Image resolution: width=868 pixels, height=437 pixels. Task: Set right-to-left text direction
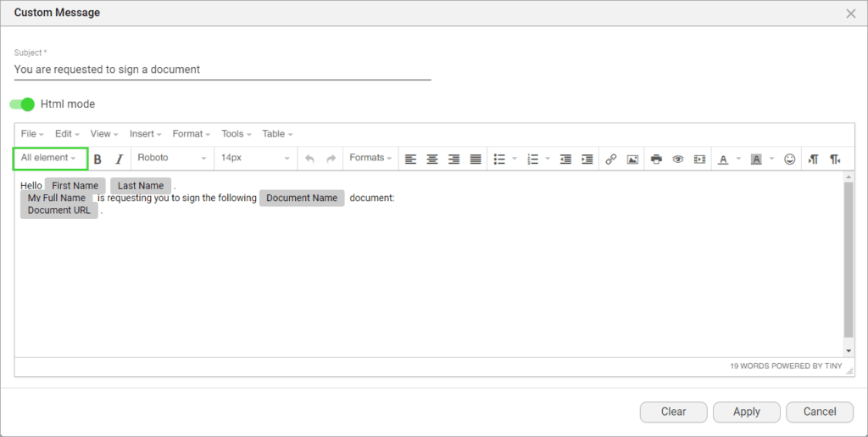[835, 159]
